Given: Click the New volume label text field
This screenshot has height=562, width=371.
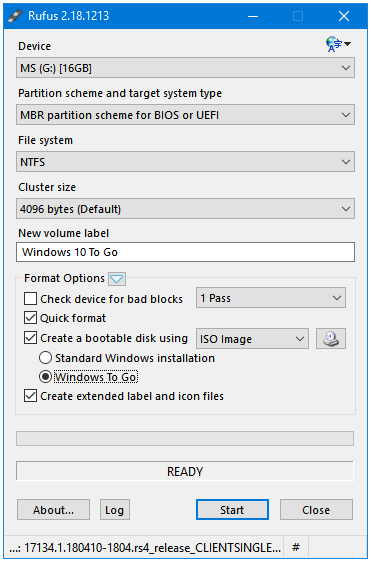Looking at the screenshot, I should pyautogui.click(x=185, y=252).
